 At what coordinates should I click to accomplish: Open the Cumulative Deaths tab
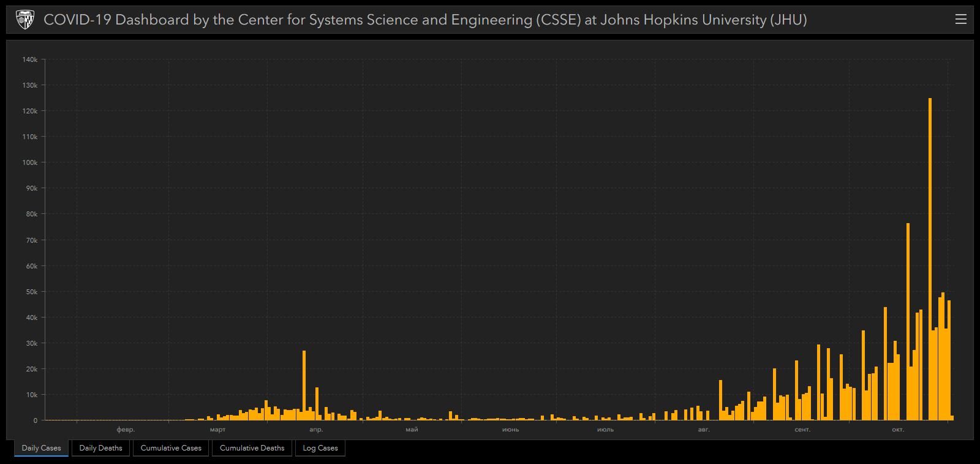coord(252,448)
